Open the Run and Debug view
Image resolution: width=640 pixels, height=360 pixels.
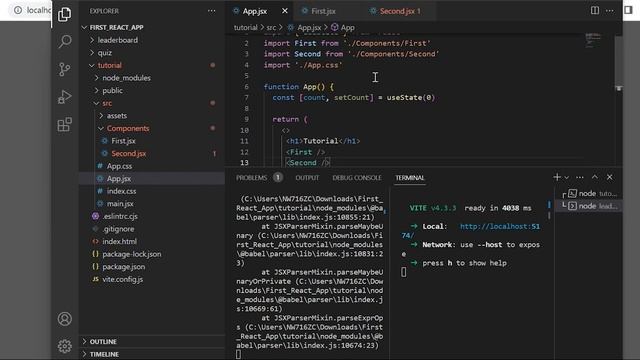click(x=64, y=97)
